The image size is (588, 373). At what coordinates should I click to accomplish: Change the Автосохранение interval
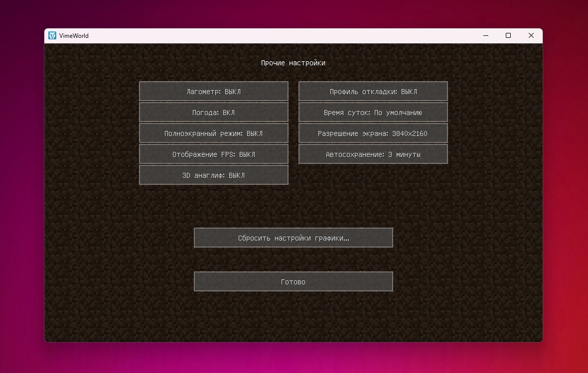click(x=373, y=154)
